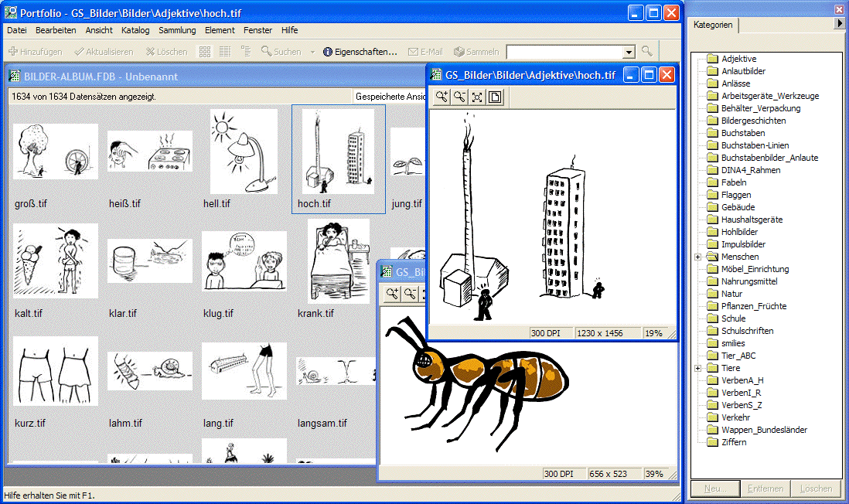Open the Suchen dropdown arrow
The height and width of the screenshot is (504, 849).
tap(312, 52)
